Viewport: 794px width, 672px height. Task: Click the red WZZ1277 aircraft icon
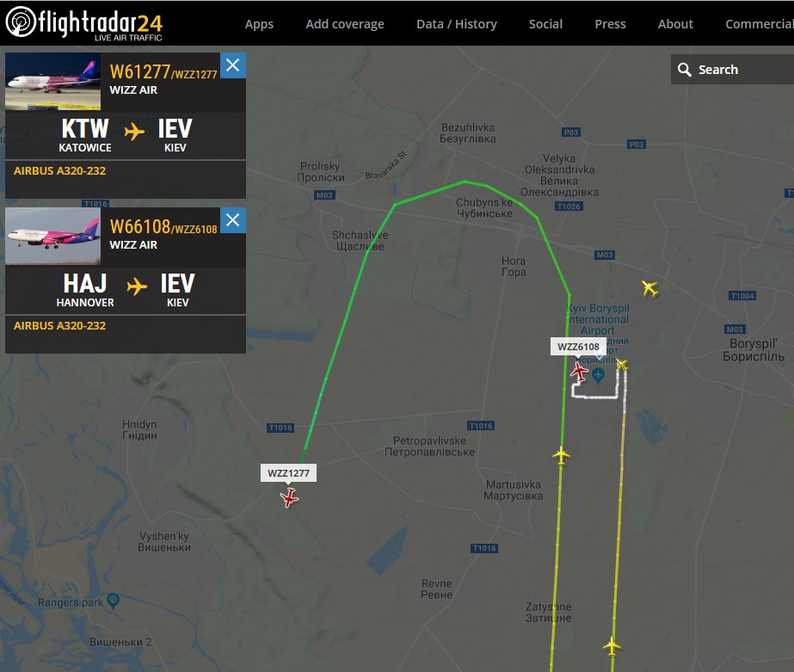pos(289,498)
